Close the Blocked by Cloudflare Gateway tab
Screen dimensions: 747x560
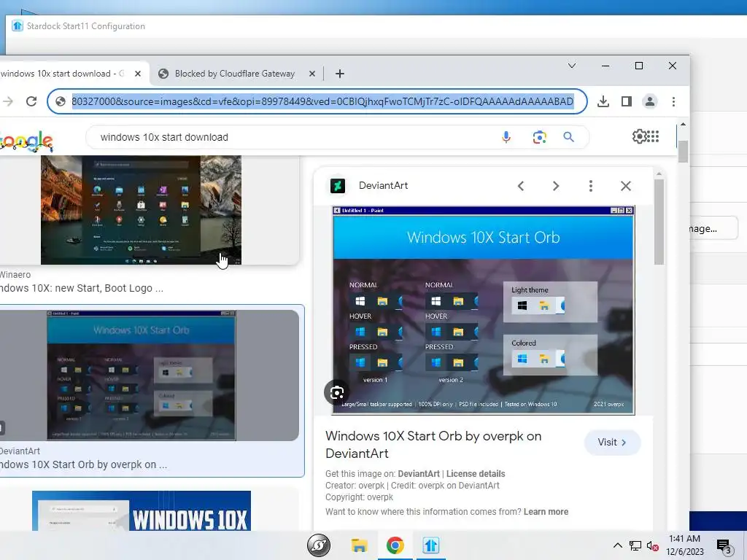312,74
